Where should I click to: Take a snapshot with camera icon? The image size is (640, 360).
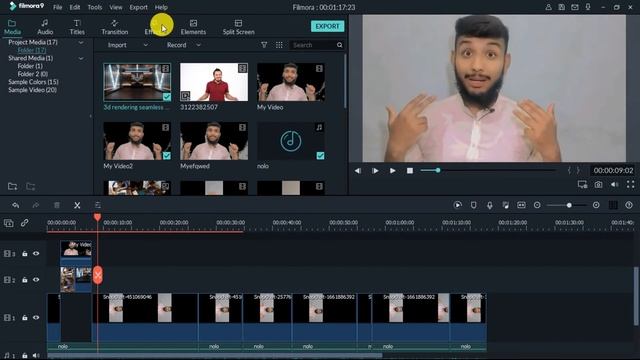[598, 184]
